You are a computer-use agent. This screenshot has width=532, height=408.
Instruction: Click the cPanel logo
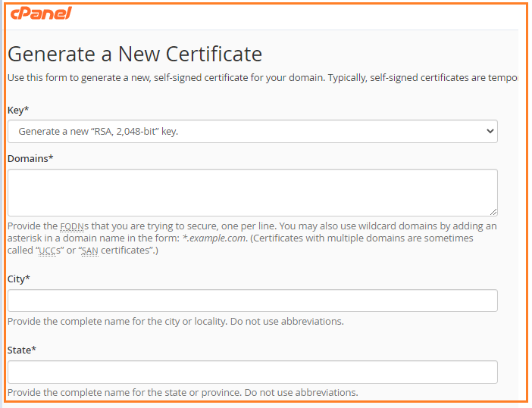41,14
